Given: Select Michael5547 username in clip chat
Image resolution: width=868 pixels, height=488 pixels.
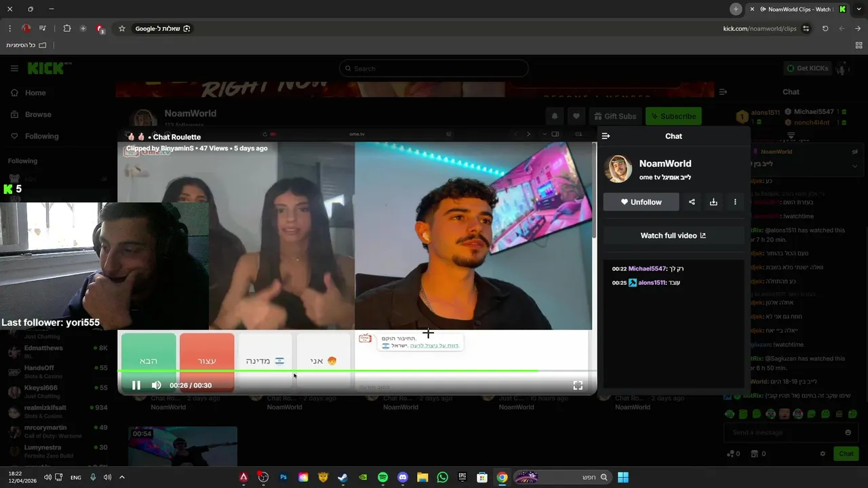Looking at the screenshot, I should click(648, 269).
